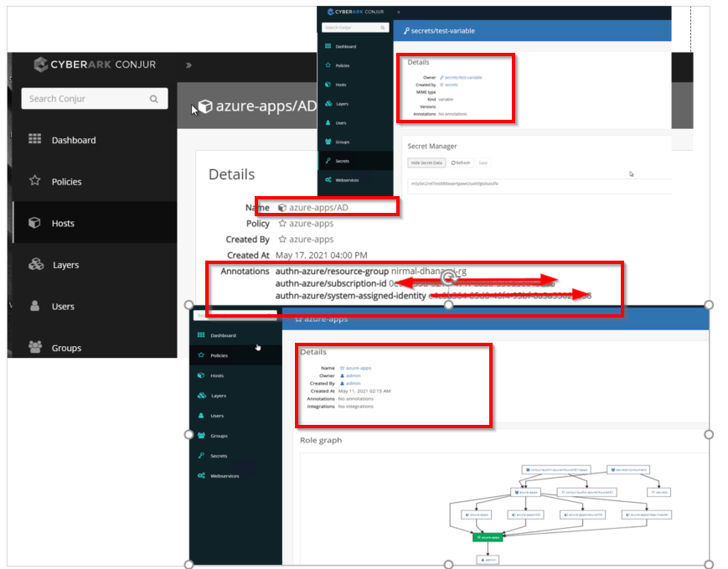Click the search field in the secrets/test-variable window

[x=355, y=28]
